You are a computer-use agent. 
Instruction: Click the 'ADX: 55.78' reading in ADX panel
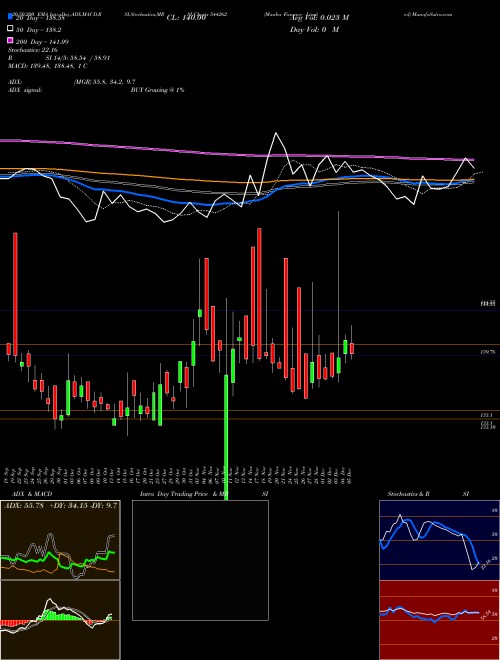24,506
